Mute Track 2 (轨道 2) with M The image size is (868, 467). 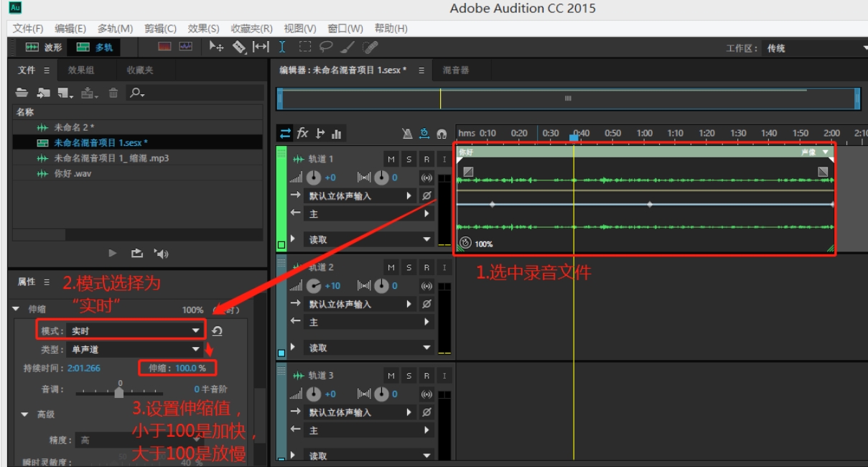391,267
